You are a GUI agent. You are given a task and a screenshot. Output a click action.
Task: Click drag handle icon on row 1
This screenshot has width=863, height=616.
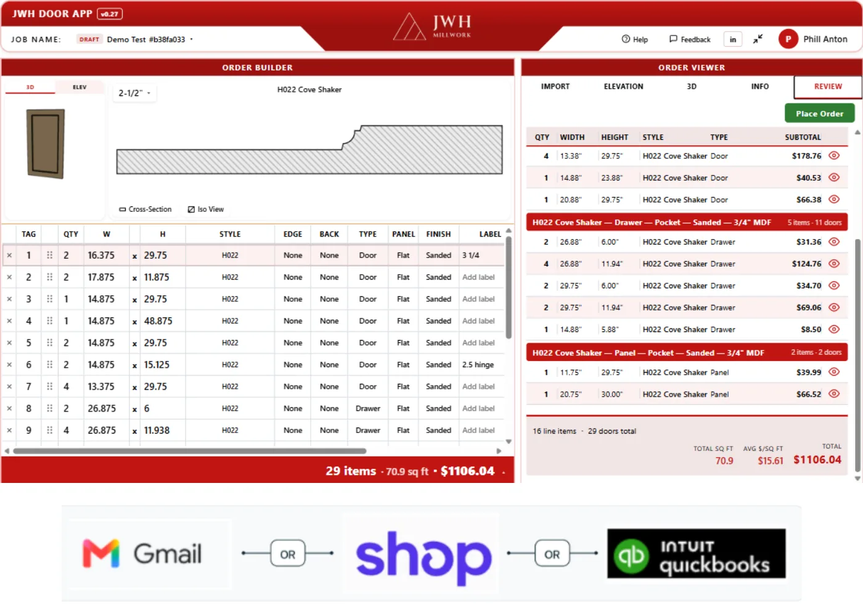pyautogui.click(x=49, y=255)
